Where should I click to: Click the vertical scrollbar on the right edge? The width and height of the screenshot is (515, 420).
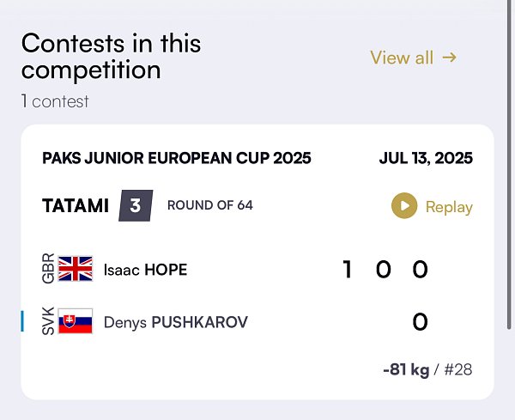(x=509, y=164)
